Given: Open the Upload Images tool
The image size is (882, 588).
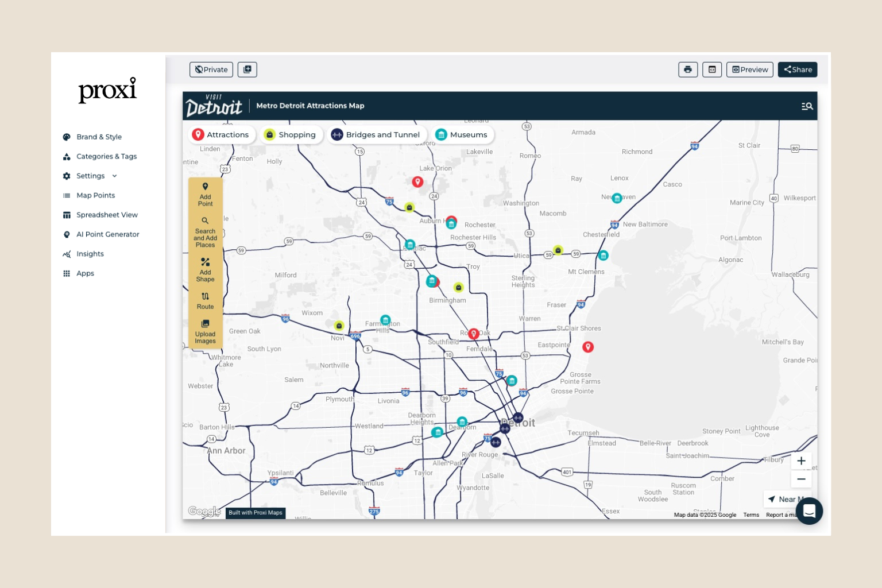Looking at the screenshot, I should [x=205, y=331].
